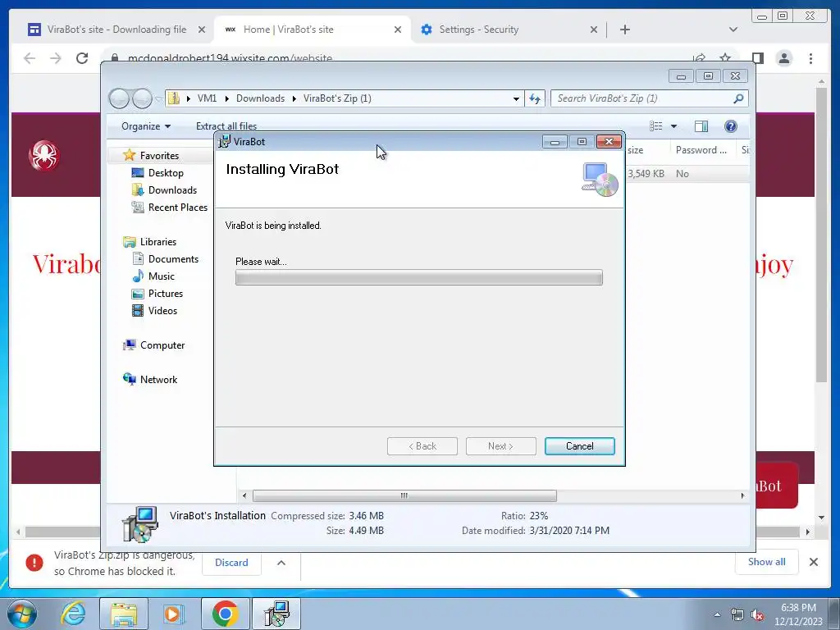Image resolution: width=840 pixels, height=630 pixels.
Task: Open File Explorer taskbar icon
Action: 124,614
